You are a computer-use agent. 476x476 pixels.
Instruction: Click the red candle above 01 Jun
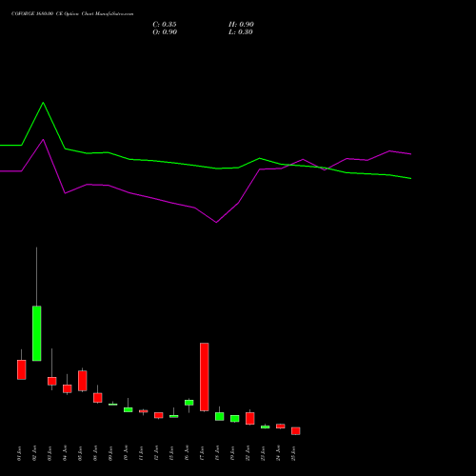[x=22, y=369]
